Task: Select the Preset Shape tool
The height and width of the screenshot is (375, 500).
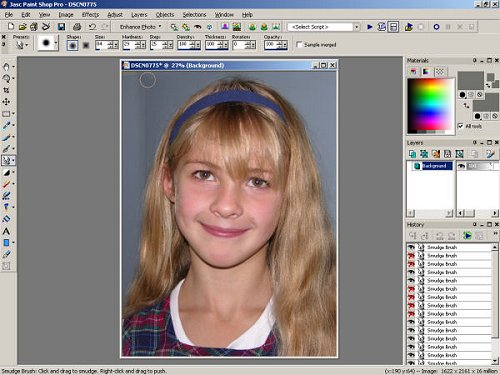Action: coord(6,243)
